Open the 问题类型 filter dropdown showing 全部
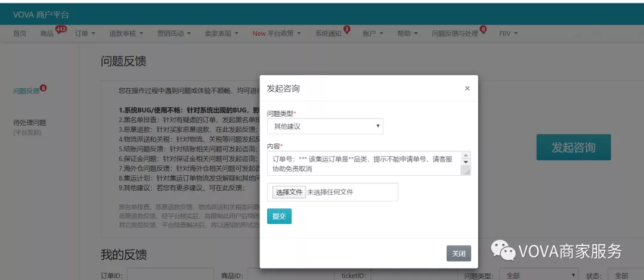Screen dimensions: 644x280 pyautogui.click(x=539, y=275)
